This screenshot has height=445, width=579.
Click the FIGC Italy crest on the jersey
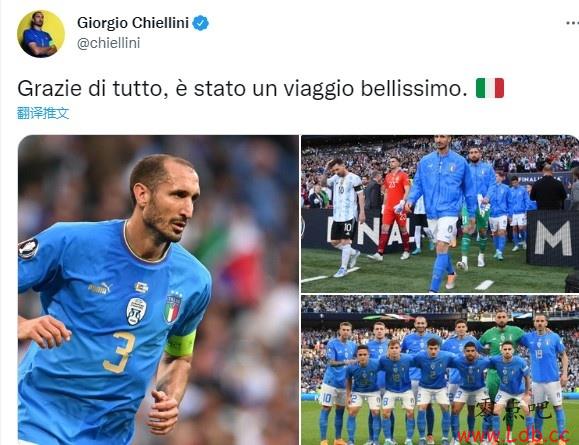(172, 307)
